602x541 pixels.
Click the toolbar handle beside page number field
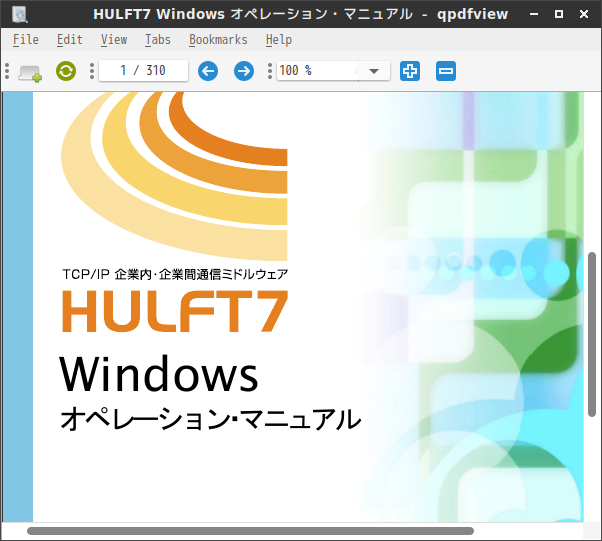pos(91,71)
